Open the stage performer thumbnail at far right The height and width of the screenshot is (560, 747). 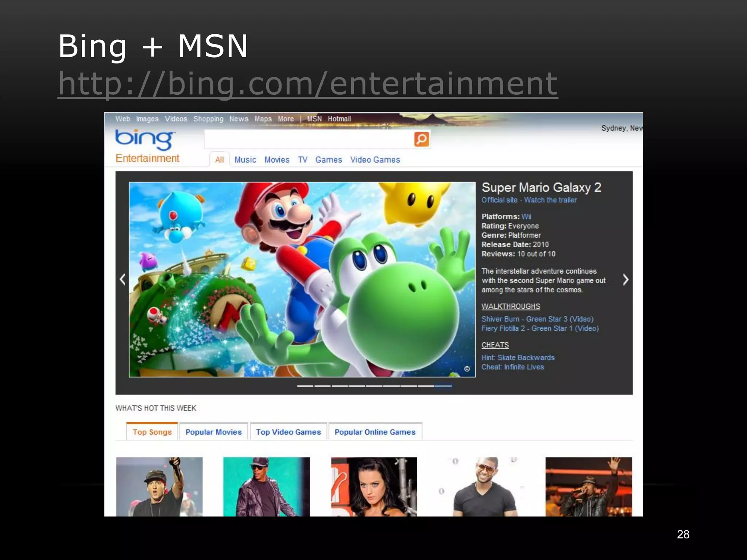coord(589,487)
